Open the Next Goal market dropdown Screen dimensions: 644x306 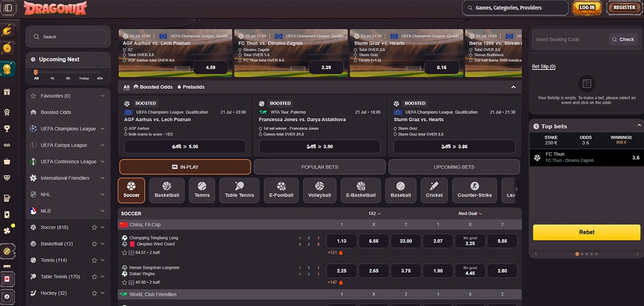pos(470,213)
